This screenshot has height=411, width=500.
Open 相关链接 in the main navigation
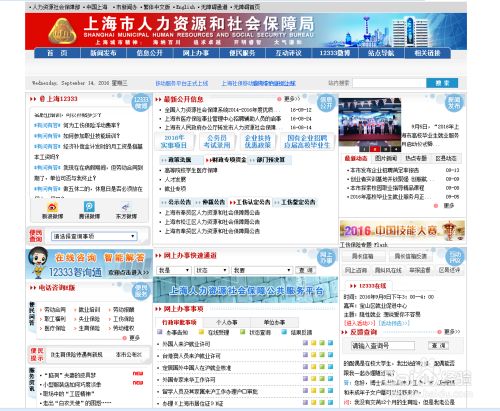point(427,53)
